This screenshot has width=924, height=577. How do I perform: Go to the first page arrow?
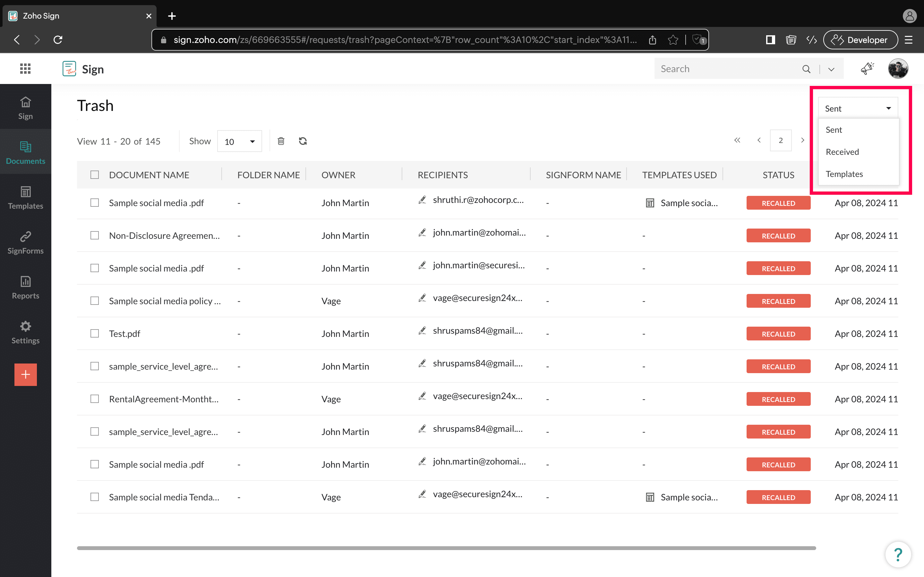coord(737,140)
